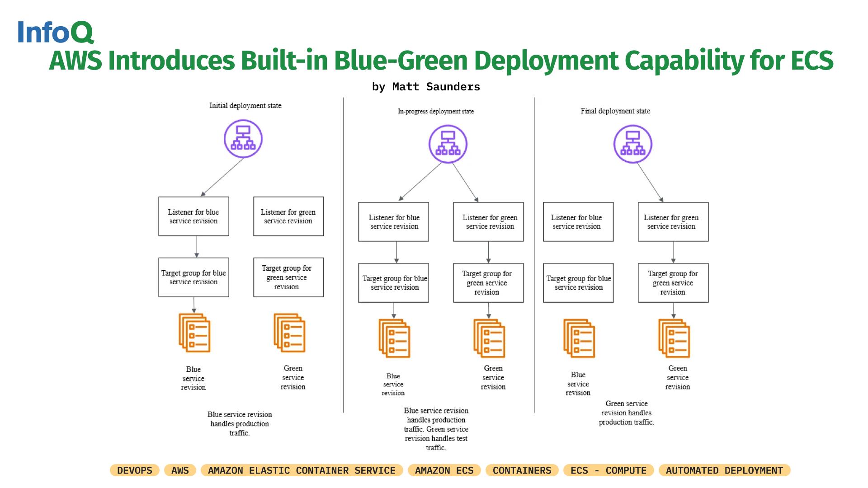This screenshot has width=868, height=488.
Task: Select the Green service revision icon in Initial state
Action: pos(290,333)
